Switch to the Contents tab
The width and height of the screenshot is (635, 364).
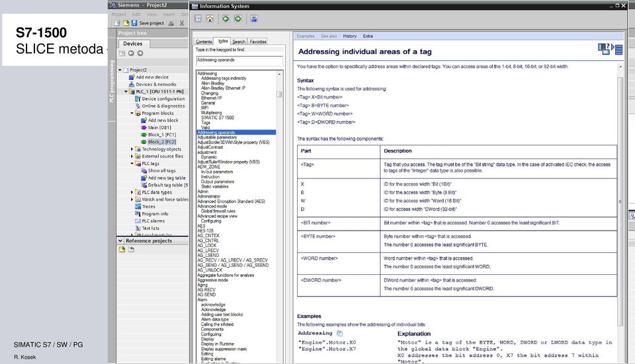[x=204, y=42]
